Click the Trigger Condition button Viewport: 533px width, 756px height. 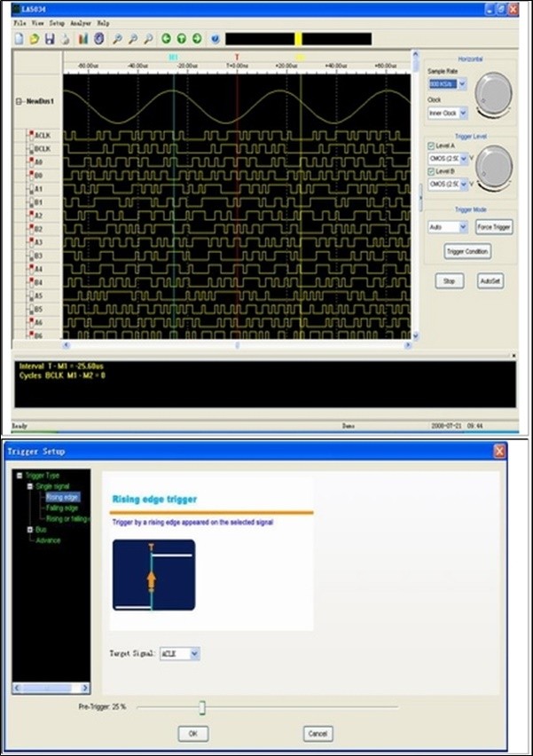(466, 251)
